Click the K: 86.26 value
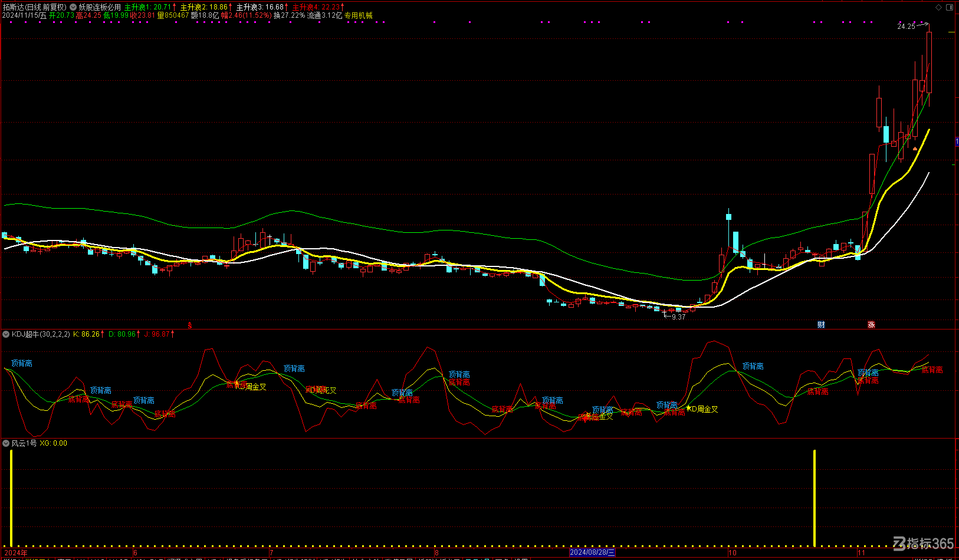The width and height of the screenshot is (959, 560). (87, 334)
